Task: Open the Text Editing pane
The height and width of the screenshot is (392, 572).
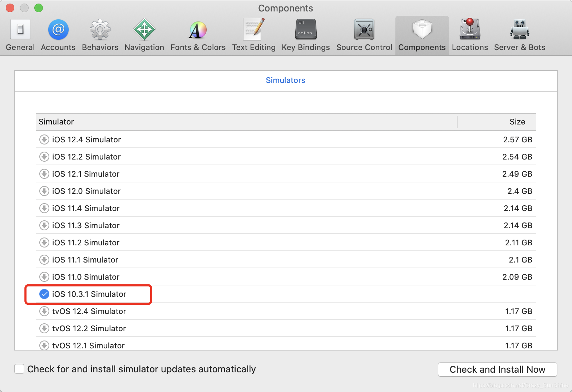Action: click(x=254, y=35)
